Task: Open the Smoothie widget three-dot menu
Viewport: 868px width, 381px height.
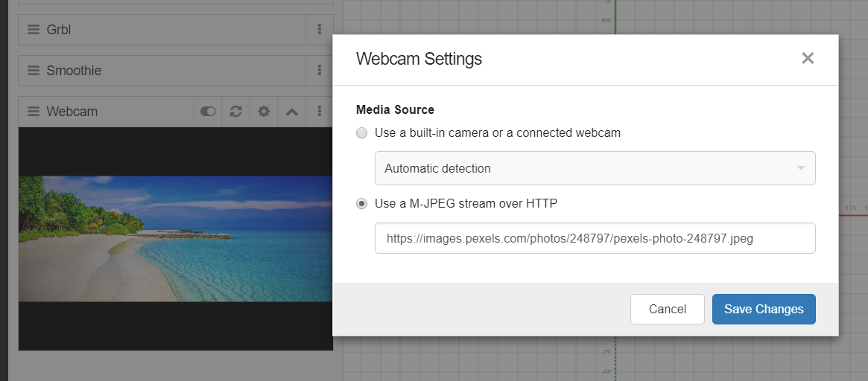Action: [x=320, y=71]
